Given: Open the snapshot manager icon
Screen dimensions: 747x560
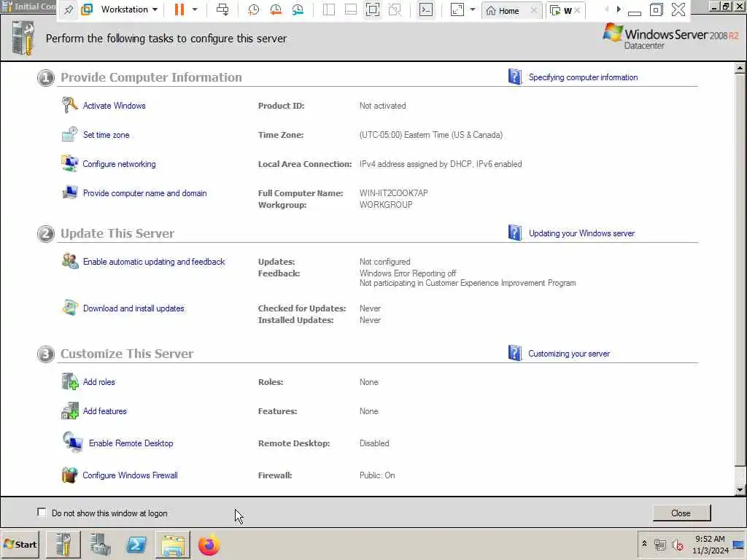Looking at the screenshot, I should (x=298, y=9).
